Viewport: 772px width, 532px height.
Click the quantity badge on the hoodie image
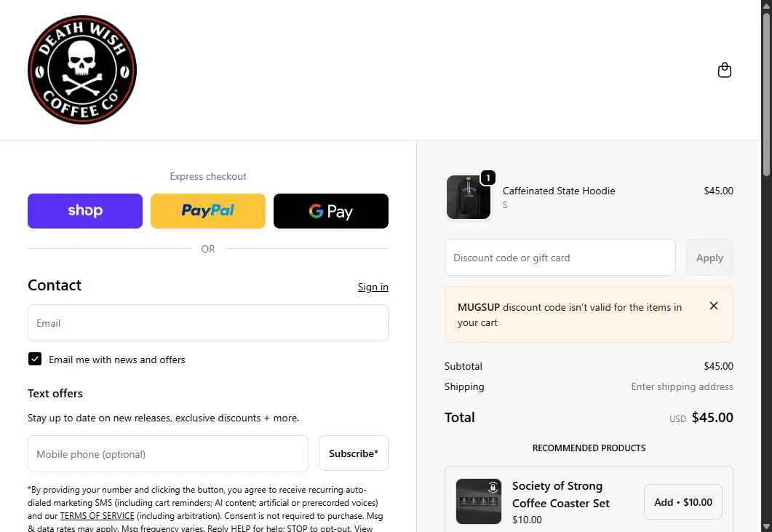pyautogui.click(x=488, y=178)
